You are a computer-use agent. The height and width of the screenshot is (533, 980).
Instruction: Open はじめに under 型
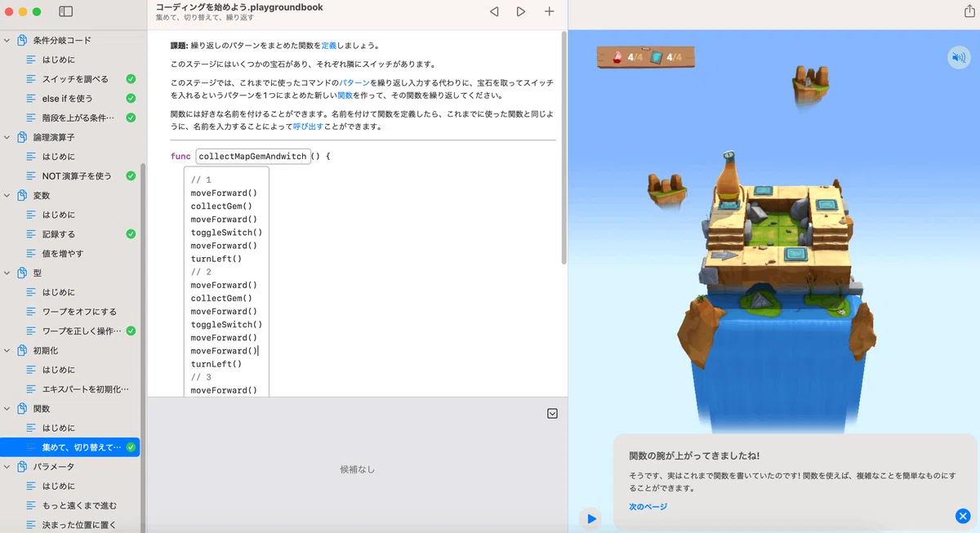point(59,292)
